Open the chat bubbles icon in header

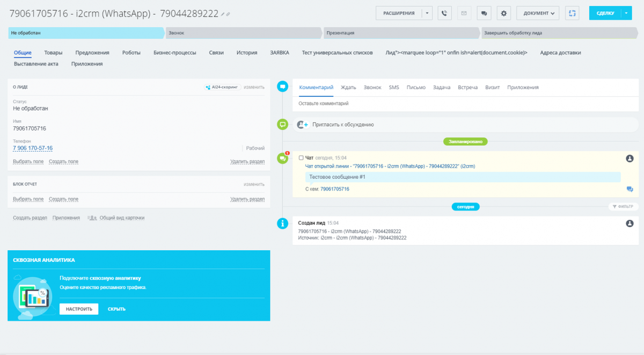[484, 13]
